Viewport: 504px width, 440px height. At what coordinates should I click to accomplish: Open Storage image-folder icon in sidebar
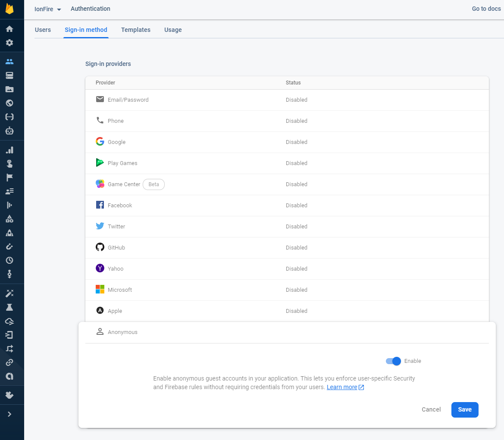click(9, 89)
